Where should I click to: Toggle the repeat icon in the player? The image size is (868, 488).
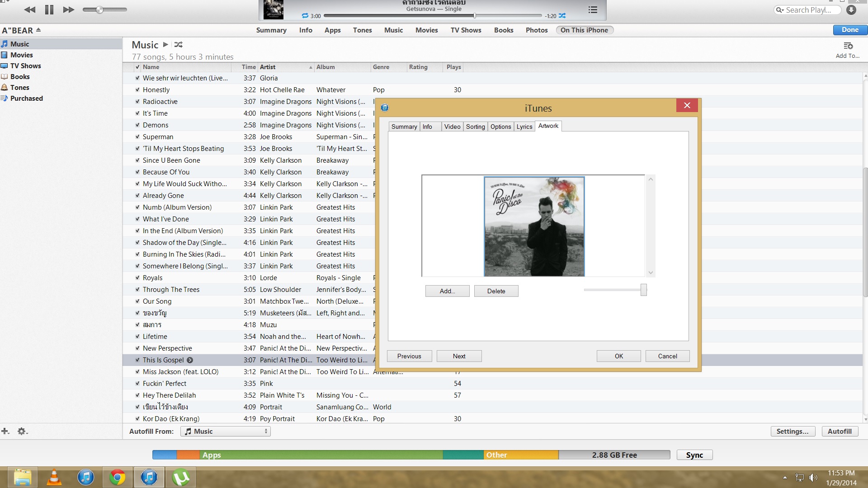(x=305, y=16)
